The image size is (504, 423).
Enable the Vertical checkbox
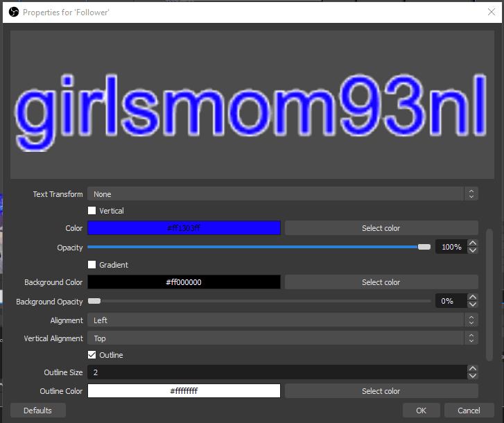click(92, 211)
